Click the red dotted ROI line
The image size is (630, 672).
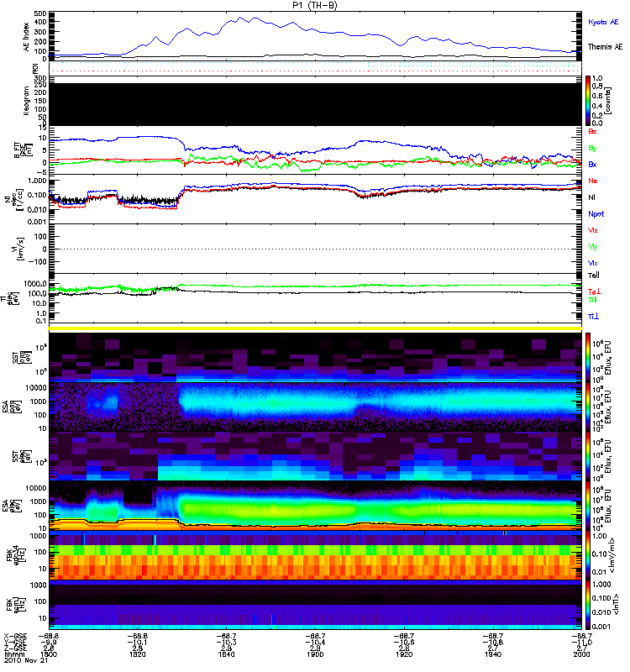(316, 71)
